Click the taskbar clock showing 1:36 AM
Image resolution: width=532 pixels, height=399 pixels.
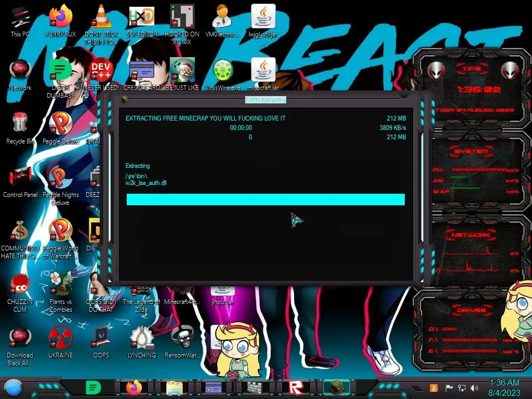point(504,388)
